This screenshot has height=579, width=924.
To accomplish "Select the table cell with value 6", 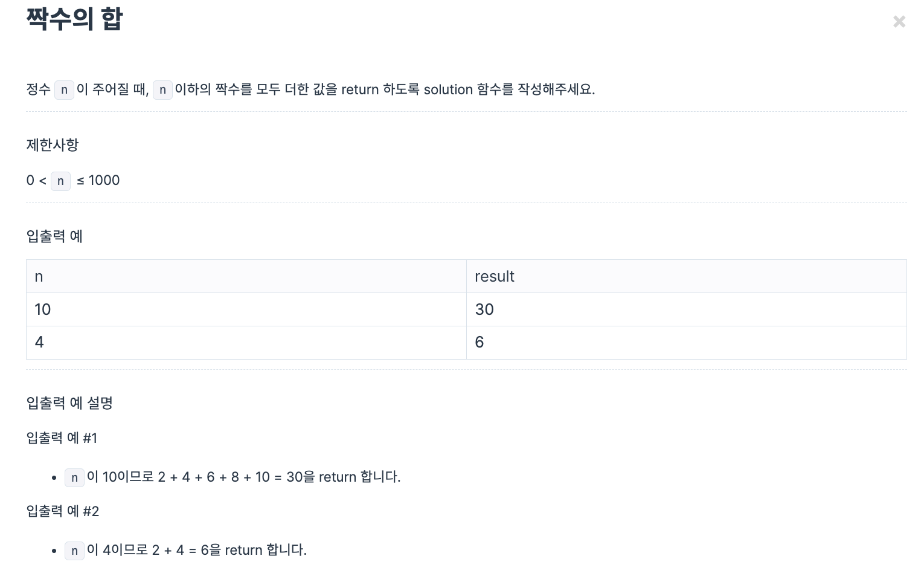I will coord(479,342).
